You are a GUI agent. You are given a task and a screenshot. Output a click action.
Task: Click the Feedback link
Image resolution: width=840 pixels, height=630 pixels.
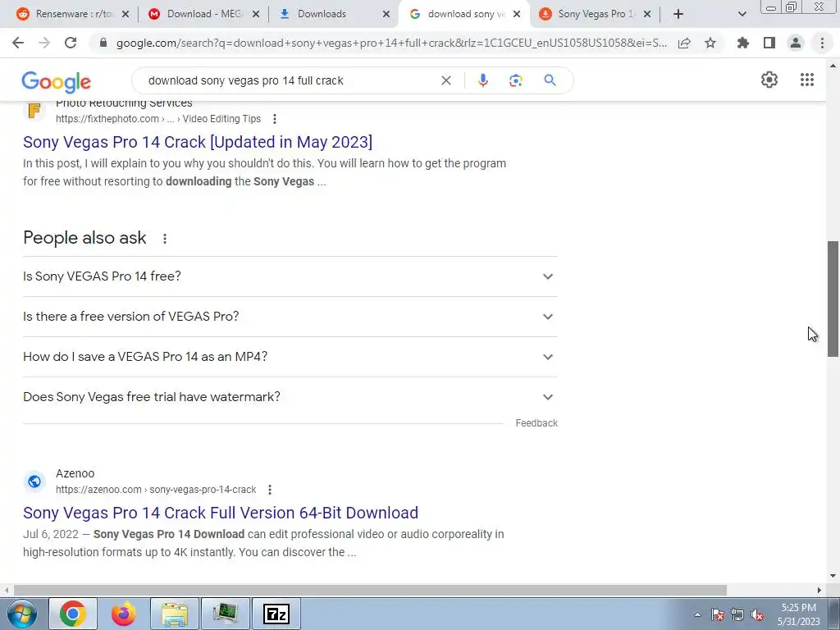[x=536, y=423]
